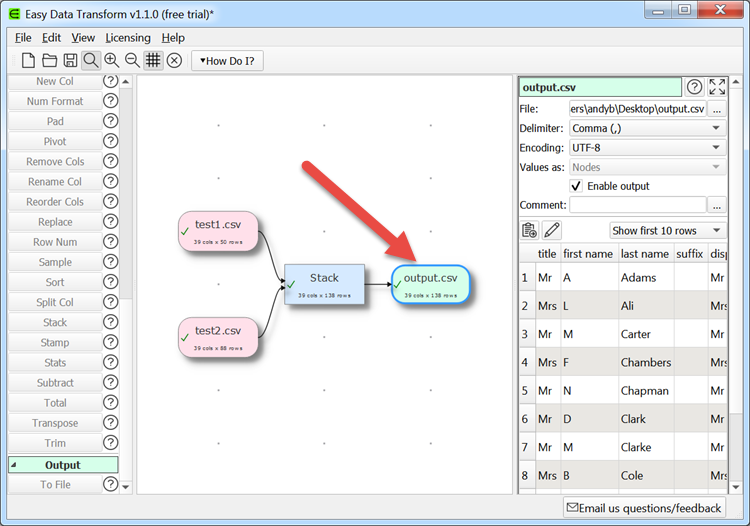Click the open folder toolbar icon
This screenshot has height=526, width=750.
coord(49,61)
